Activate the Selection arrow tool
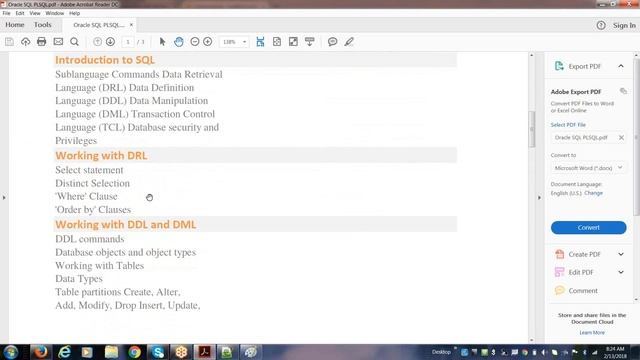This screenshot has height=360, width=640. coord(162,42)
